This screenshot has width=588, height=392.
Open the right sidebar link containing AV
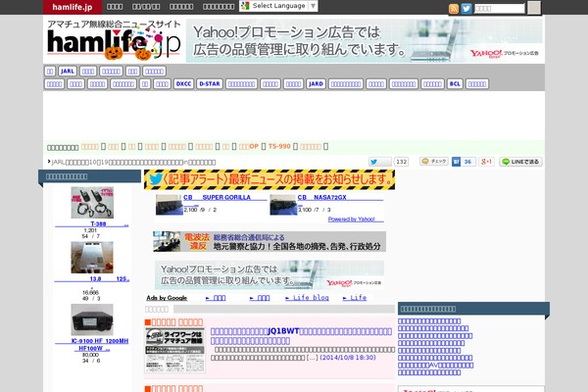point(436,366)
